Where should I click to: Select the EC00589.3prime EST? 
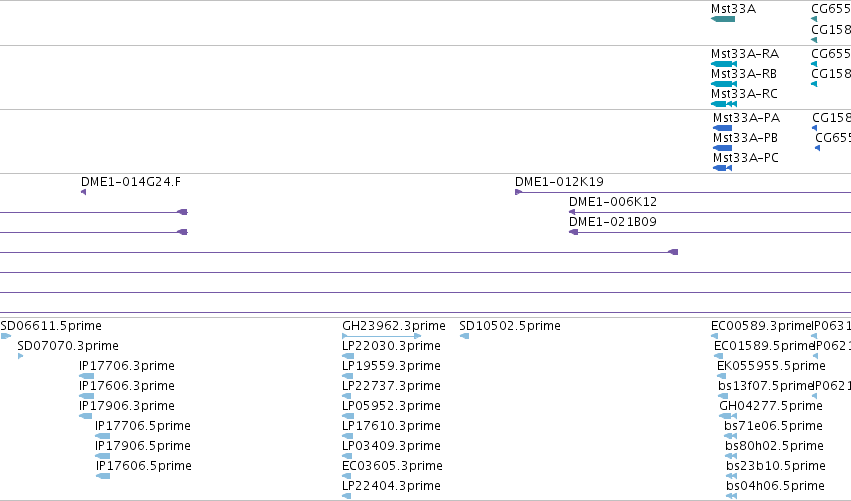pos(714,336)
